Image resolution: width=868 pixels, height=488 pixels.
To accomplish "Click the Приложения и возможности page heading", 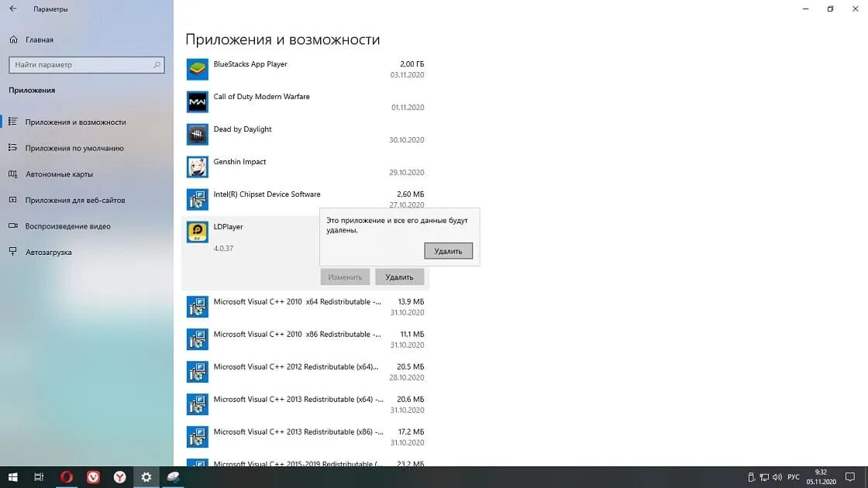I will (282, 40).
